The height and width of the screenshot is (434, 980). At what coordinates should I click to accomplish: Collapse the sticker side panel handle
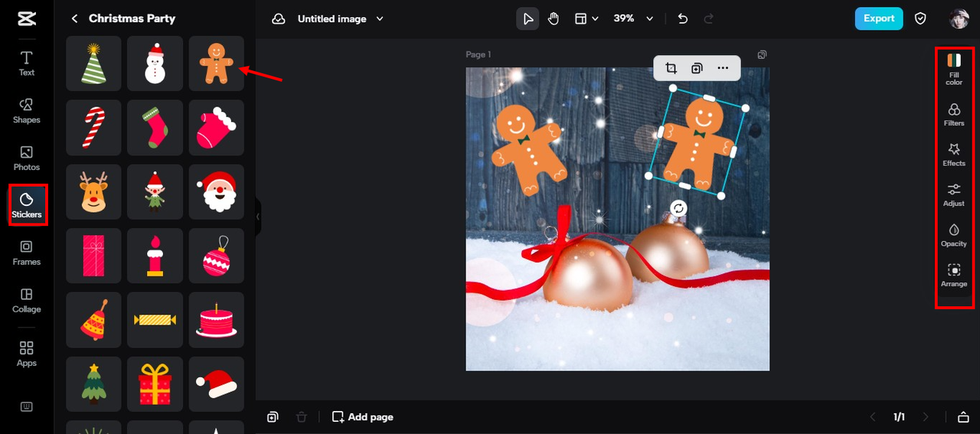point(258,217)
